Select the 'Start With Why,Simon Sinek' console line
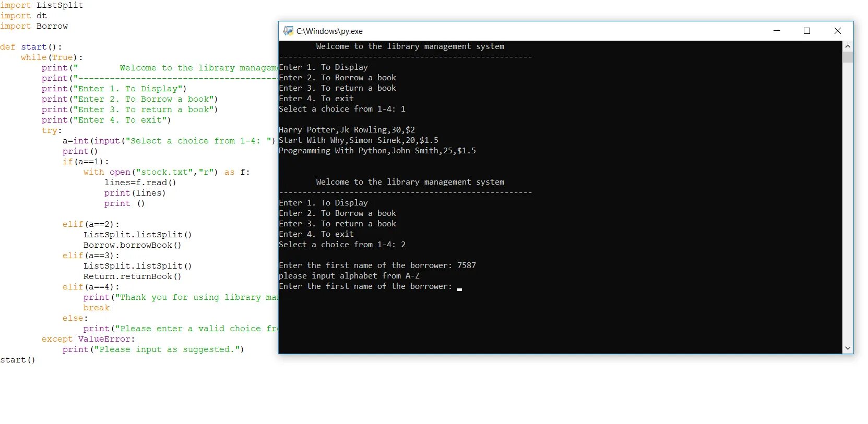 [359, 140]
